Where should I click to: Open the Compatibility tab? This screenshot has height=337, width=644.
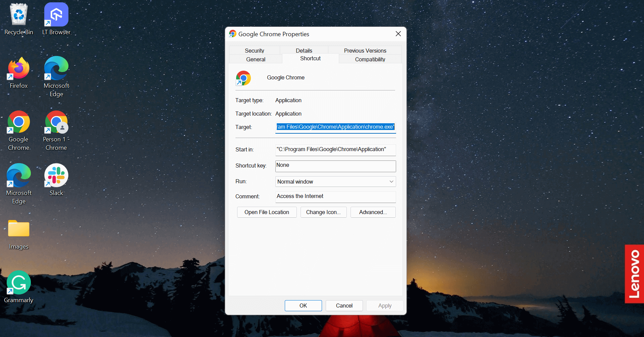coord(370,59)
